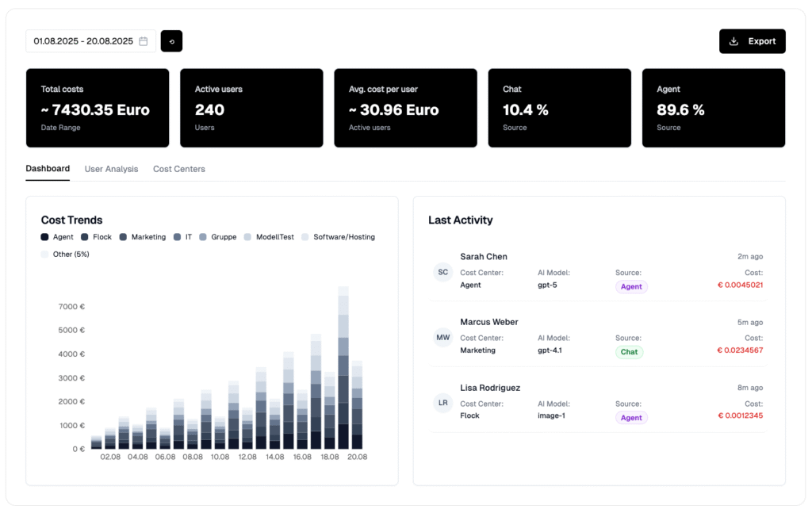Click the purple Agent badge for Sarah Chen
The image size is (812, 513).
pos(631,287)
